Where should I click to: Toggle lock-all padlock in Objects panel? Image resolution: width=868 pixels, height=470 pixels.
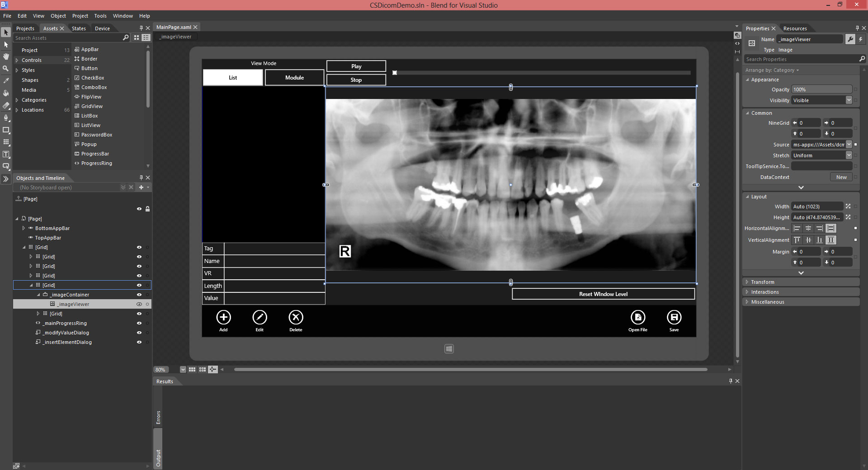(147, 209)
